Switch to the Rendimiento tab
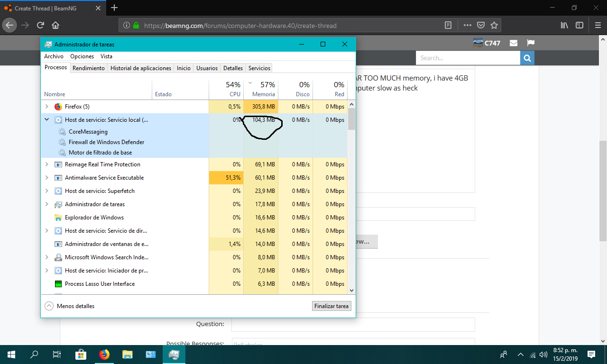The width and height of the screenshot is (607, 364). click(x=89, y=68)
